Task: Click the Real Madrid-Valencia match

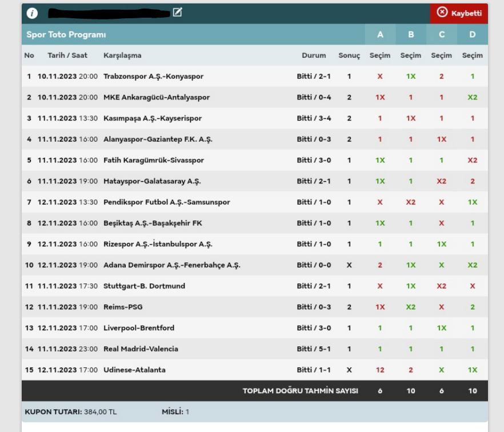Action: pyautogui.click(x=141, y=349)
